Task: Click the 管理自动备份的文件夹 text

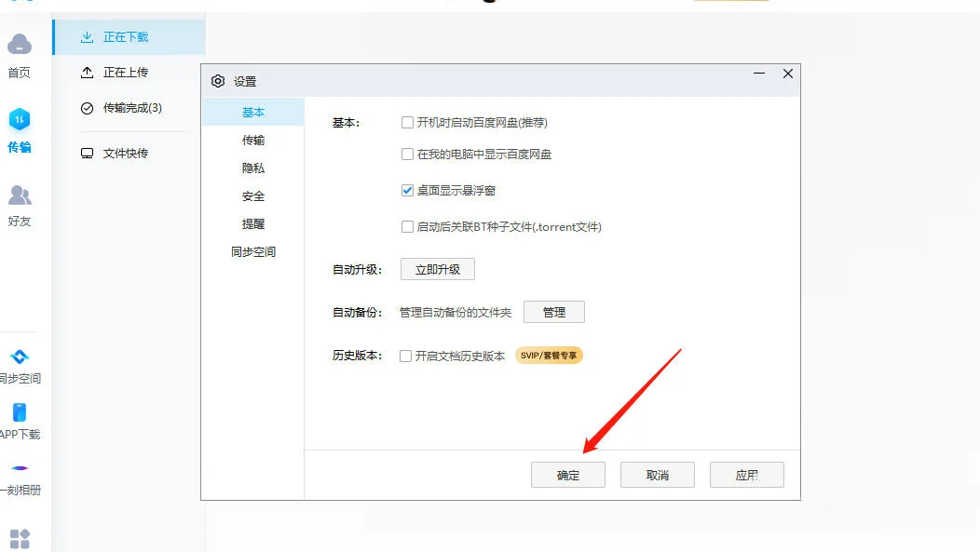Action: 456,312
